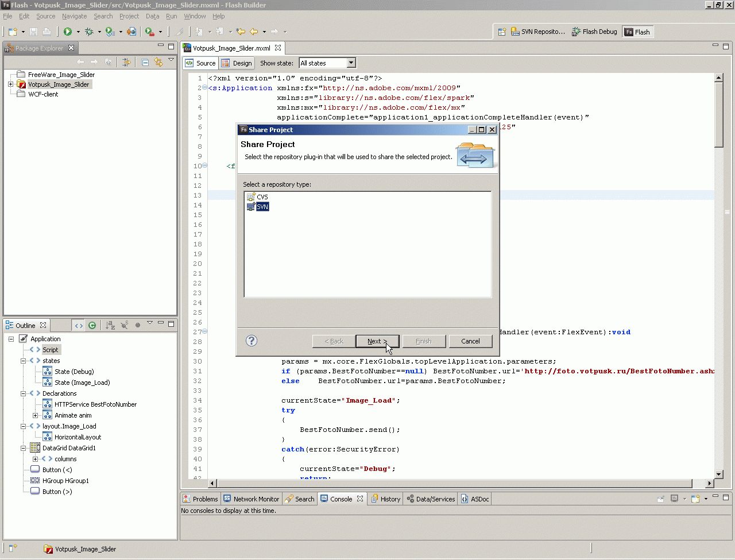The height and width of the screenshot is (560, 735).
Task: Switch editor to Source mode
Action: coord(200,63)
